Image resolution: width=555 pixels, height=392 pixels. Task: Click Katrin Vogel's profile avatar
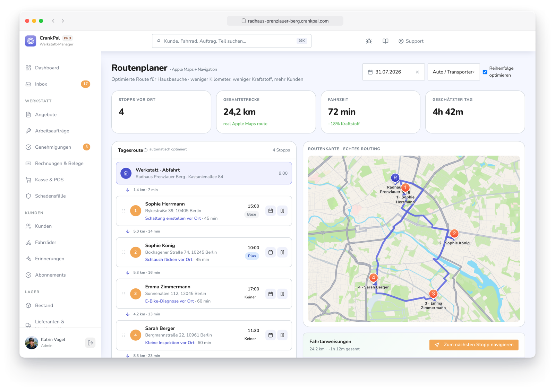pos(32,343)
